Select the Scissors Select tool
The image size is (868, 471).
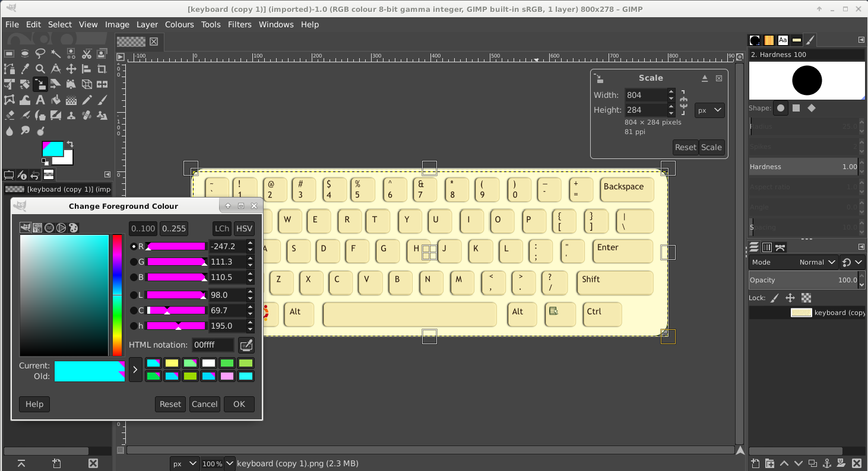click(x=86, y=54)
